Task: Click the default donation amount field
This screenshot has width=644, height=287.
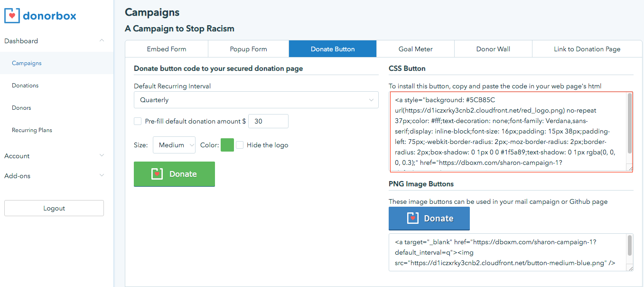Action: click(x=268, y=121)
